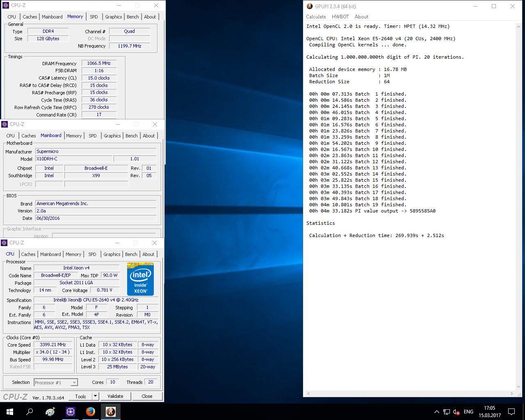Click the GPUPI title bar app icon
The width and height of the screenshot is (525, 420).
click(310, 6)
